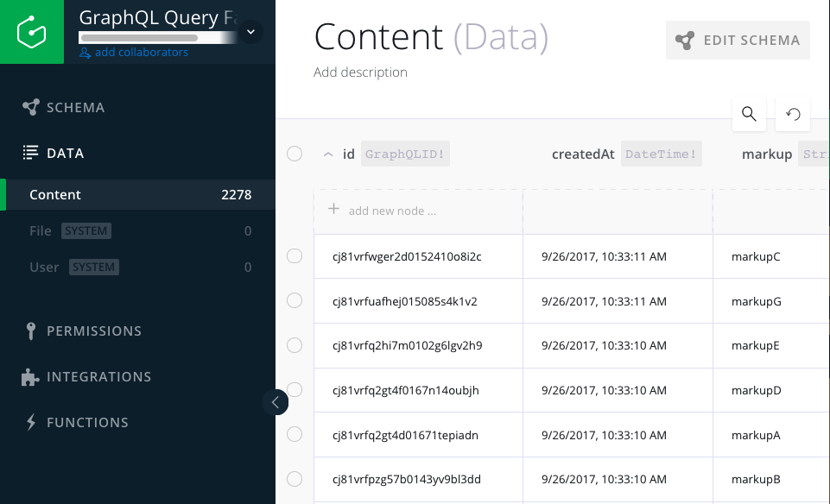Click createdAt cell in markupE row
This screenshot has width=830, height=504.
[618, 345]
